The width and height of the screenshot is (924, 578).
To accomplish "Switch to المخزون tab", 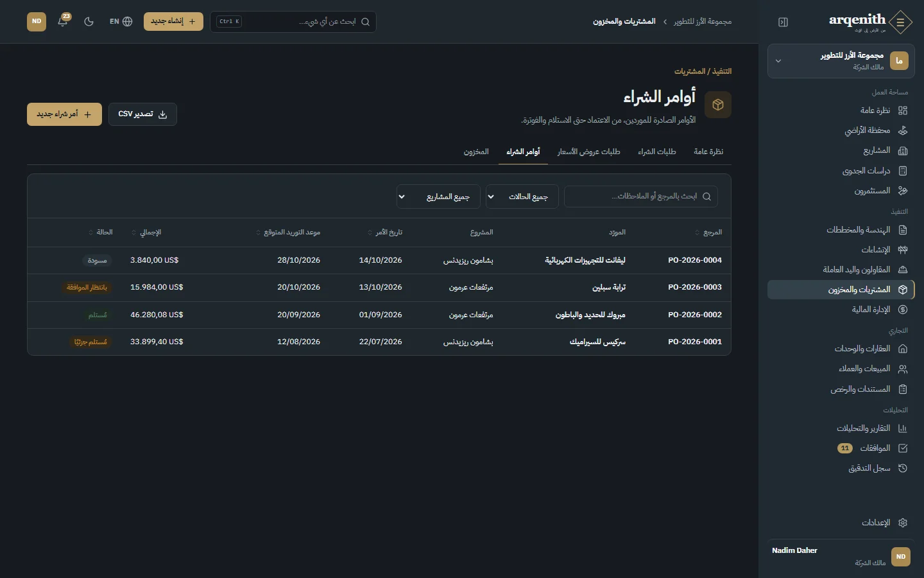I will (x=476, y=152).
